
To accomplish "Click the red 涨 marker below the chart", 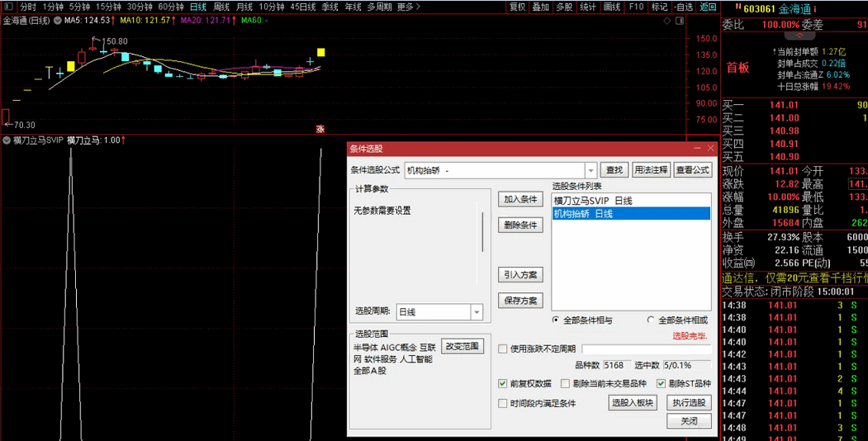I will [x=320, y=129].
